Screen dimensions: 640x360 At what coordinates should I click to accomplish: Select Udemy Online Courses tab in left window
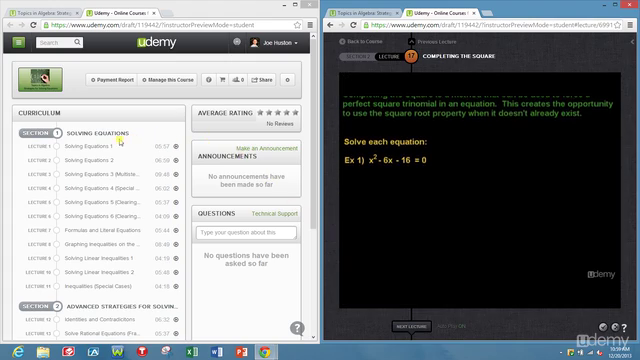pos(121,13)
